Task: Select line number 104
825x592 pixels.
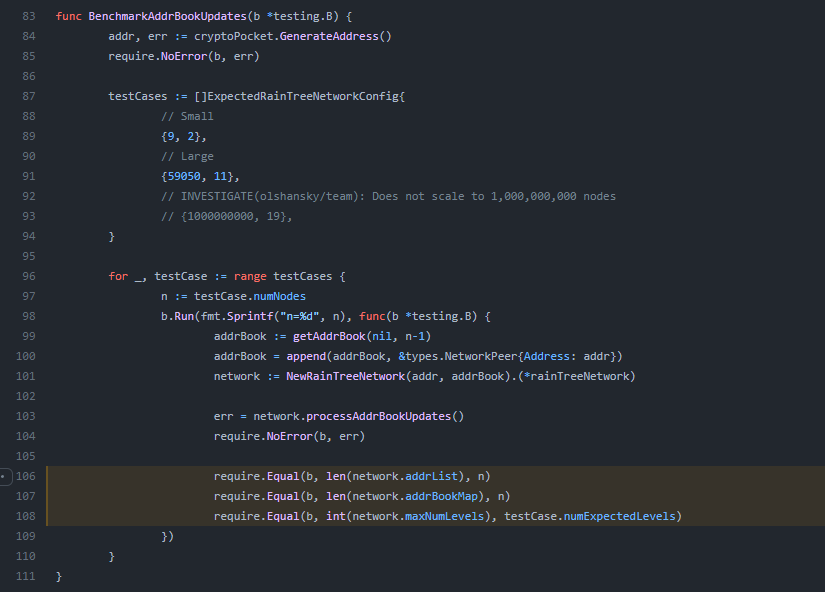Action: tap(26, 436)
